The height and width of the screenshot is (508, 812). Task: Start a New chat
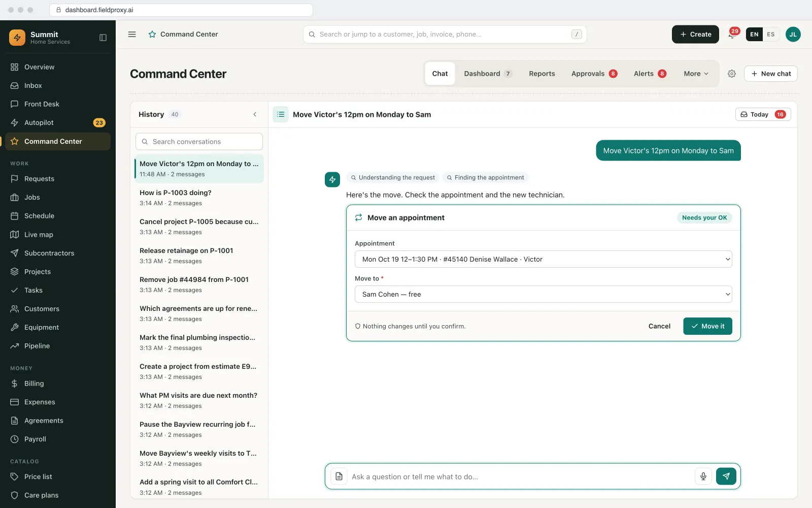[x=770, y=74]
